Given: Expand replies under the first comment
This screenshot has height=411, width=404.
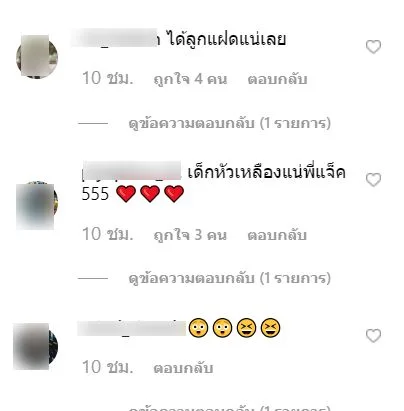Looking at the screenshot, I should point(230,123).
